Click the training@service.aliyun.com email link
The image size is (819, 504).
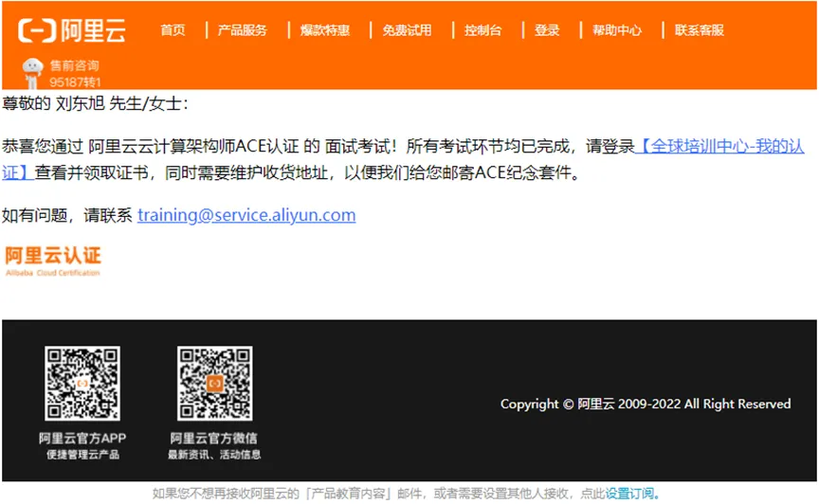point(246,215)
